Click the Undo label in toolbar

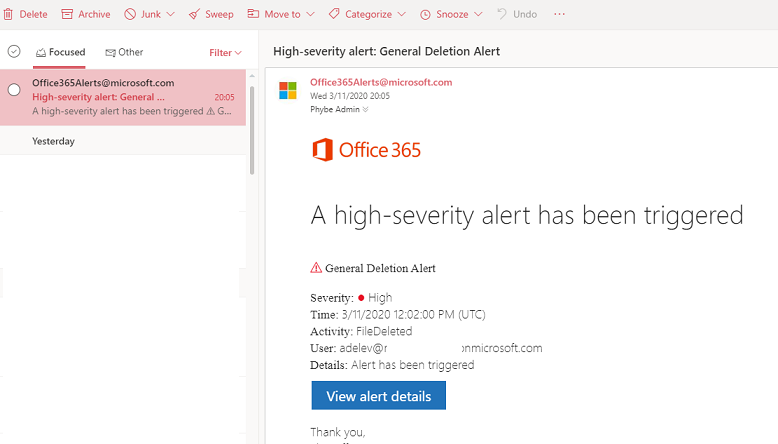pyautogui.click(x=525, y=14)
